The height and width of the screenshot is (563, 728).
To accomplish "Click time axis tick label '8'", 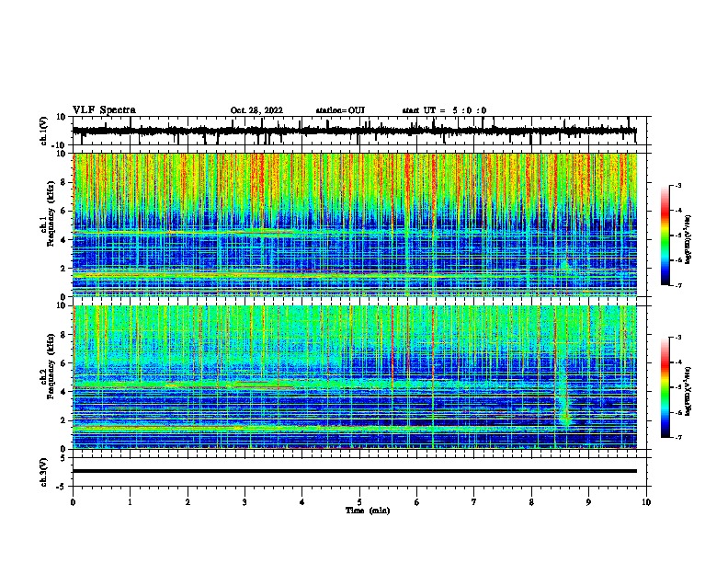I will click(531, 502).
